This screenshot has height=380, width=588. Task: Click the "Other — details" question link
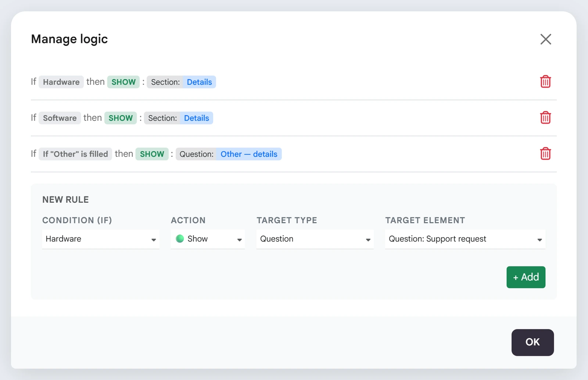(249, 154)
